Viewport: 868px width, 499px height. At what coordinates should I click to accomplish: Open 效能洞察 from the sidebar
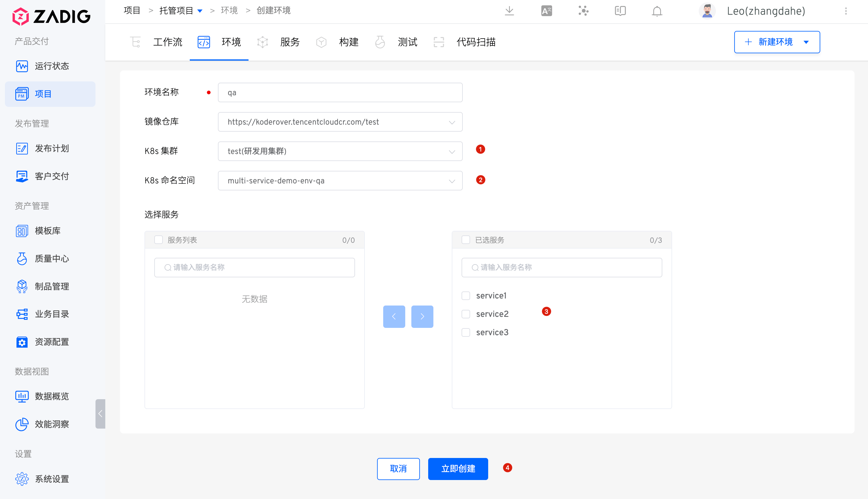(x=51, y=424)
